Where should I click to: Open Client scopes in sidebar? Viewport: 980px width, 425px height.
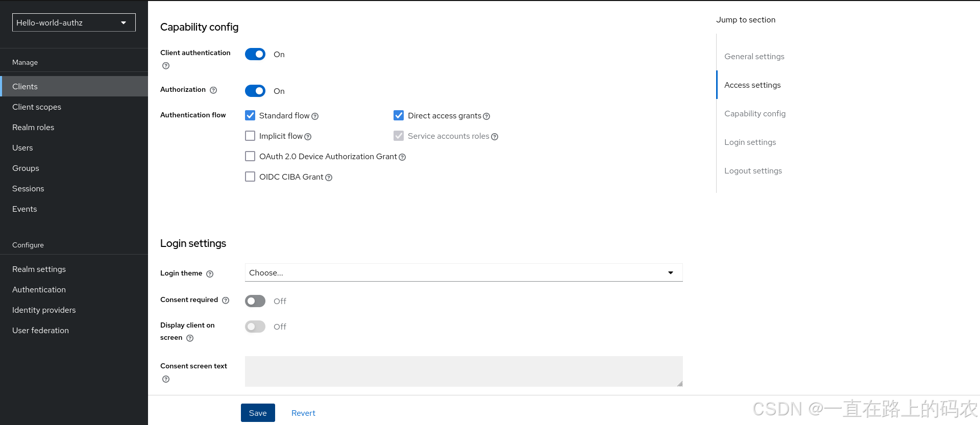pos(74,107)
